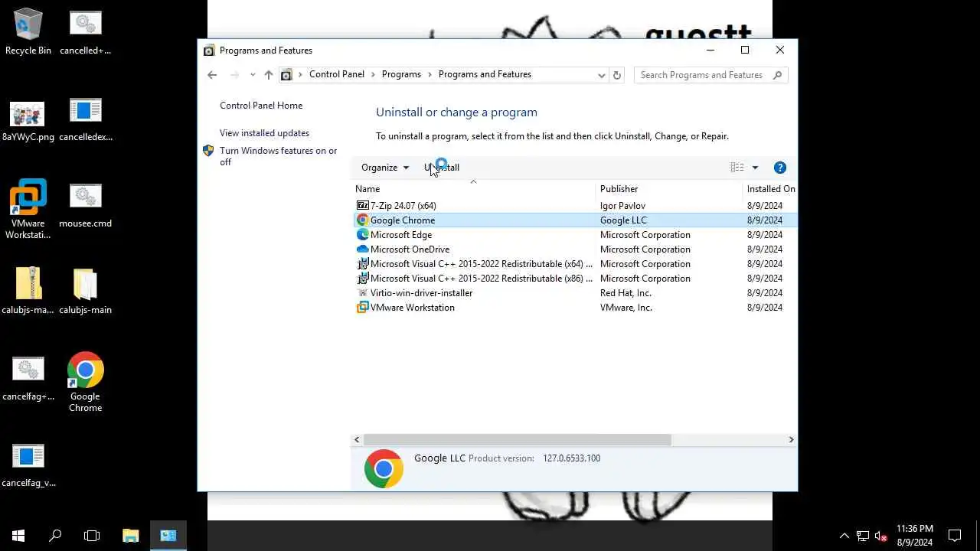The width and height of the screenshot is (980, 551).
Task: Click the Visual C++ (x64) redistributable icon
Action: coord(362,263)
